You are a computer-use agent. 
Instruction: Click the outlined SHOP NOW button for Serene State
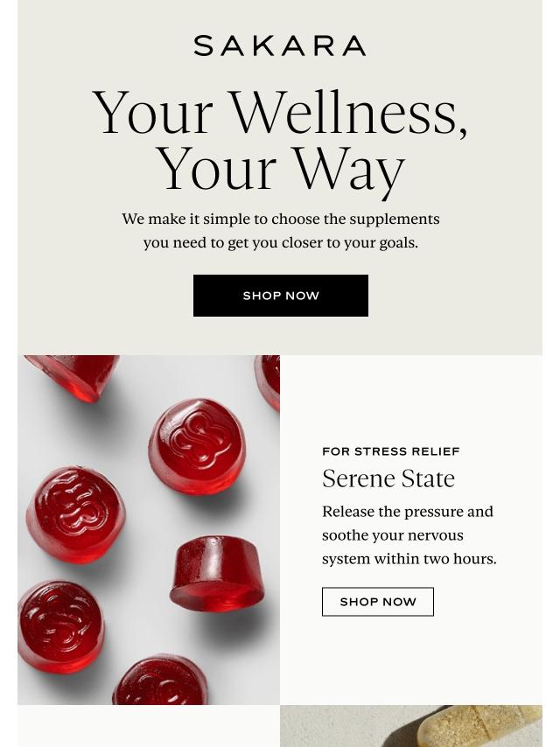(x=378, y=602)
